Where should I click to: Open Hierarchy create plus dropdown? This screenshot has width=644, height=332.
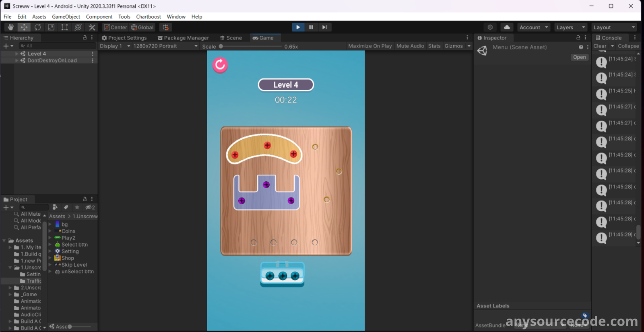[8, 46]
